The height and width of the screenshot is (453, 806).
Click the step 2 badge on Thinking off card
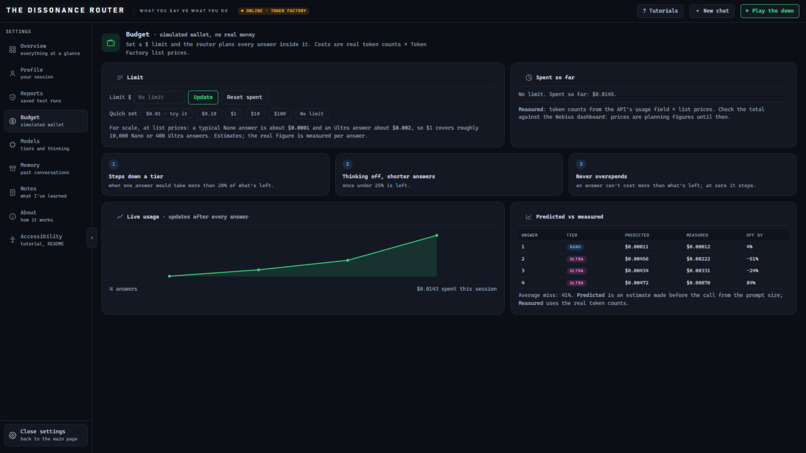(x=347, y=165)
